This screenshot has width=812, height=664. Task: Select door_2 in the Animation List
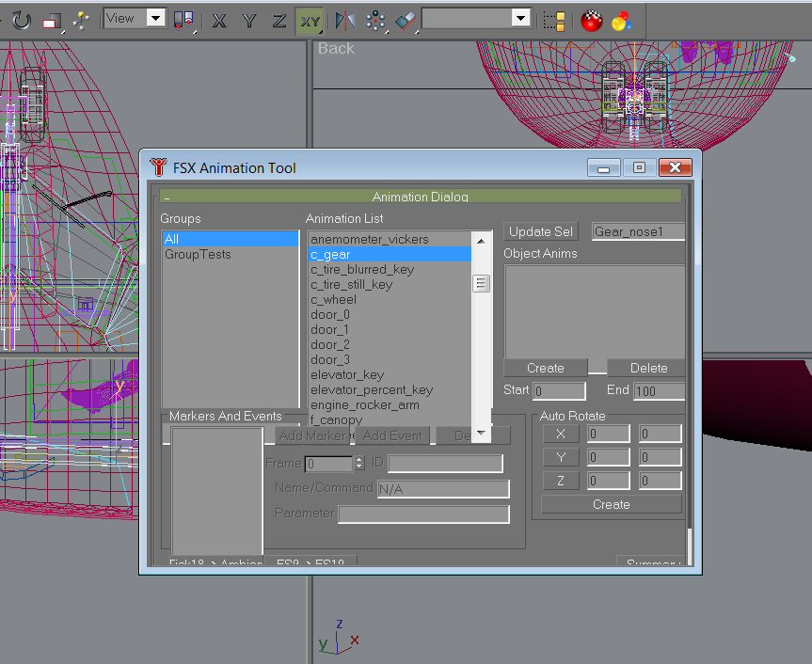pyautogui.click(x=330, y=345)
